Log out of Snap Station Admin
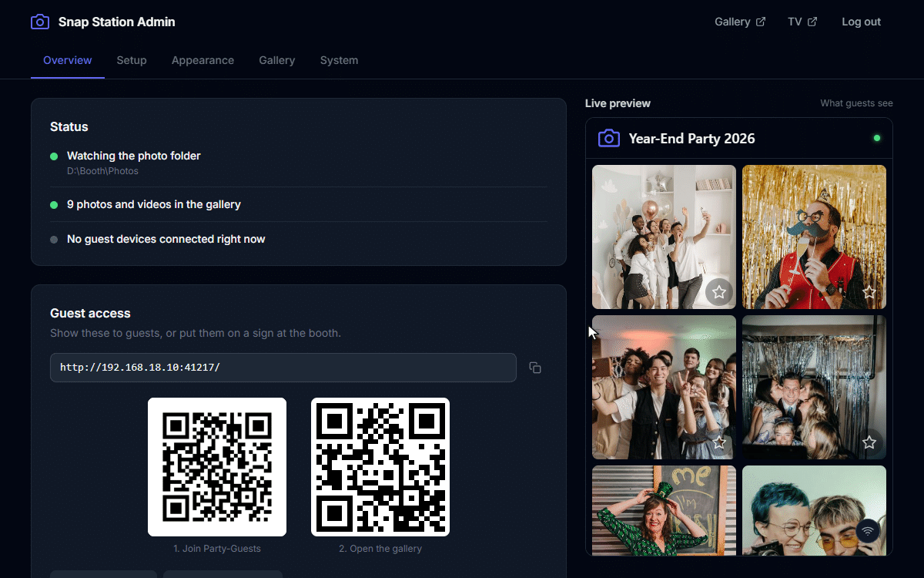 coord(861,22)
